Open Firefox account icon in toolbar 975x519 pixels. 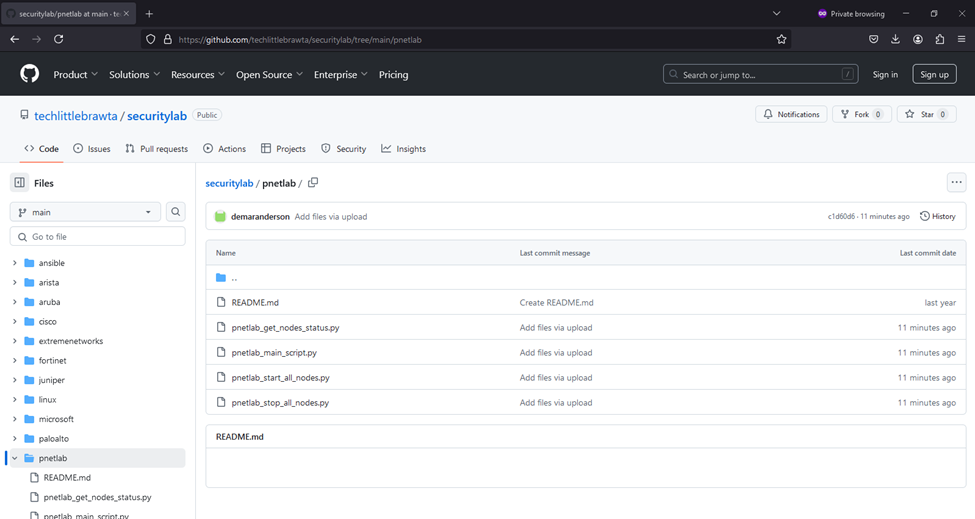(918, 39)
